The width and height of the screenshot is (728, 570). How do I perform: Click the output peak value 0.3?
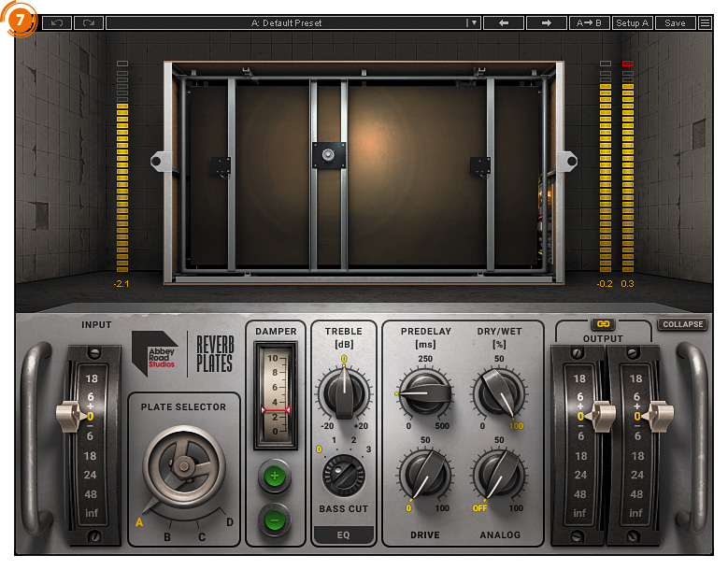627,284
